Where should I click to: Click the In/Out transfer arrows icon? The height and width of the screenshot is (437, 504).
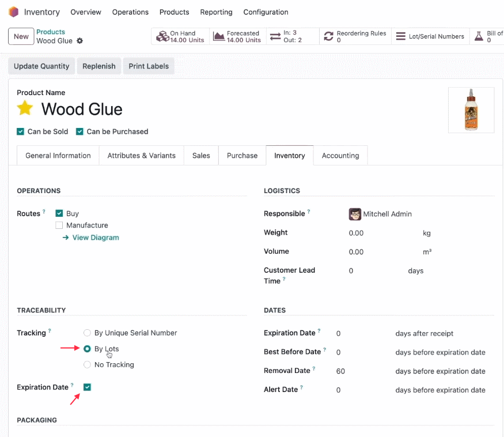tap(275, 36)
